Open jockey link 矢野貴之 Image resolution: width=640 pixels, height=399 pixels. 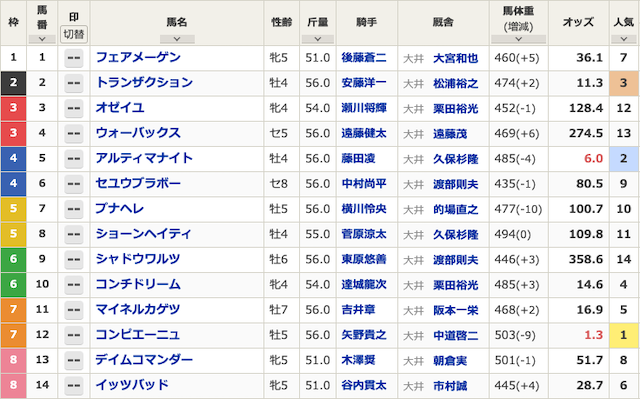[x=364, y=335]
